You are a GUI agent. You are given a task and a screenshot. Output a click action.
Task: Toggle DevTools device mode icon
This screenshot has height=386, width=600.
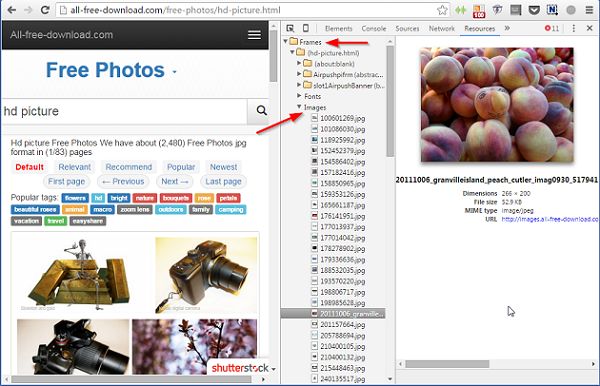pos(305,28)
